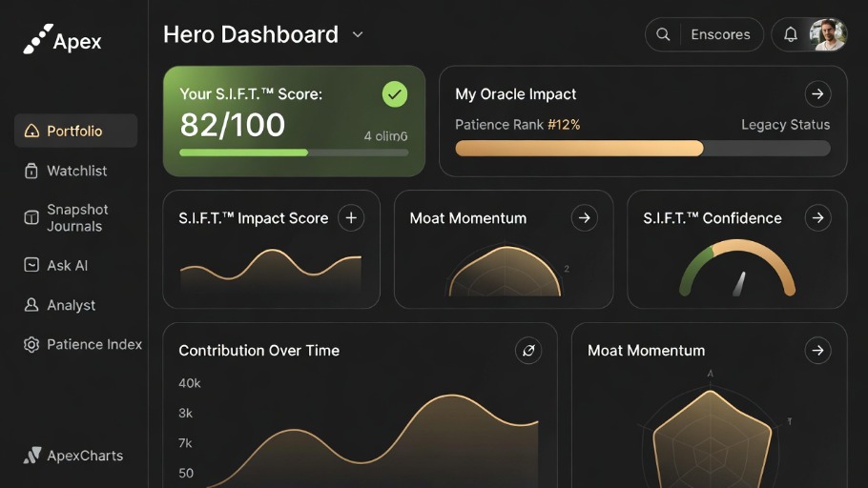Click the arrow icon on S.I.F.T. Confidence card
Viewport: 868px width, 488px height.
click(x=817, y=218)
